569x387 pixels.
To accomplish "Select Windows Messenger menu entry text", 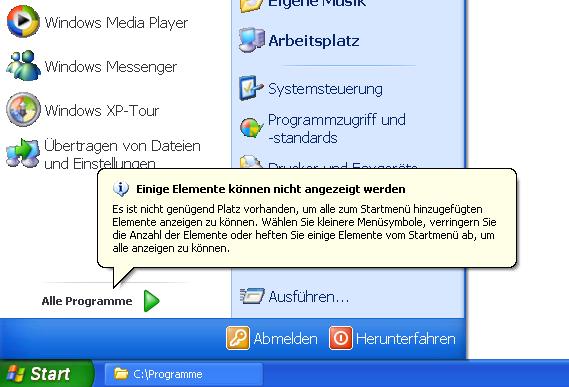I will point(111,67).
